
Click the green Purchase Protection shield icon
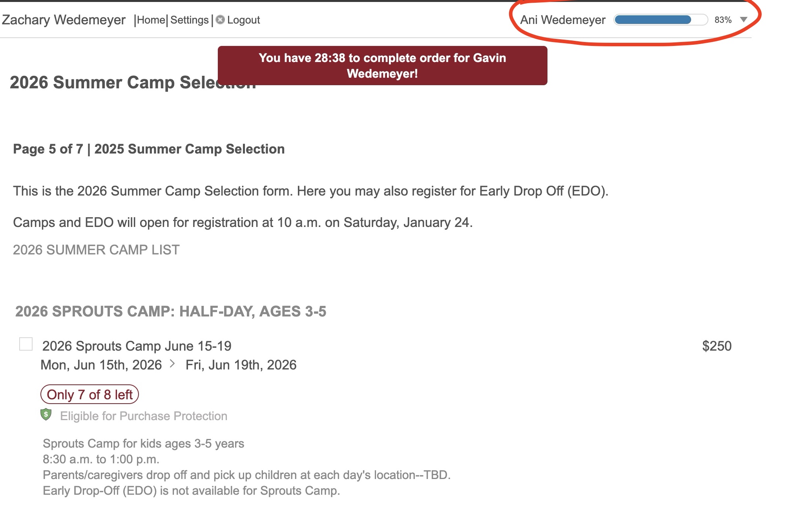(x=46, y=414)
